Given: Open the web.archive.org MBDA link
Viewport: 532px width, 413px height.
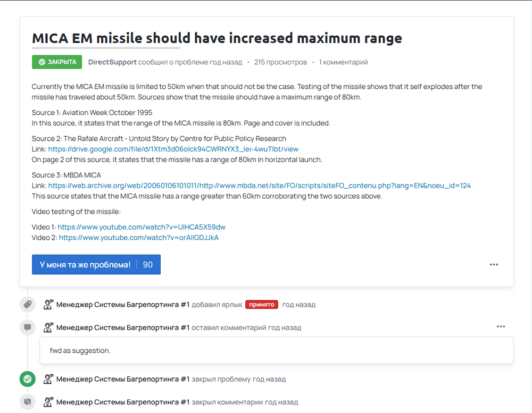Looking at the screenshot, I should click(x=260, y=186).
